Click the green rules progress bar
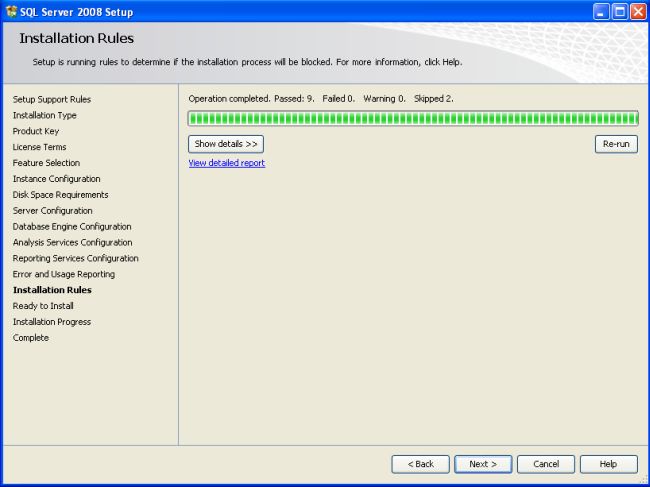 click(413, 119)
